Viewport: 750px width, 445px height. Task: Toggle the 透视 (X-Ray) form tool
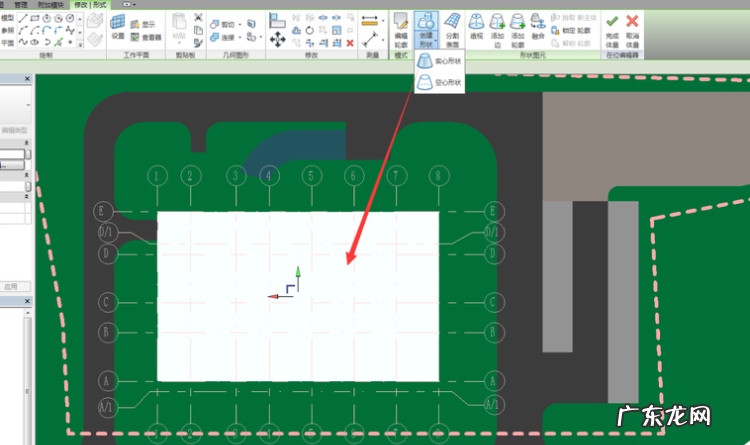pos(478,30)
